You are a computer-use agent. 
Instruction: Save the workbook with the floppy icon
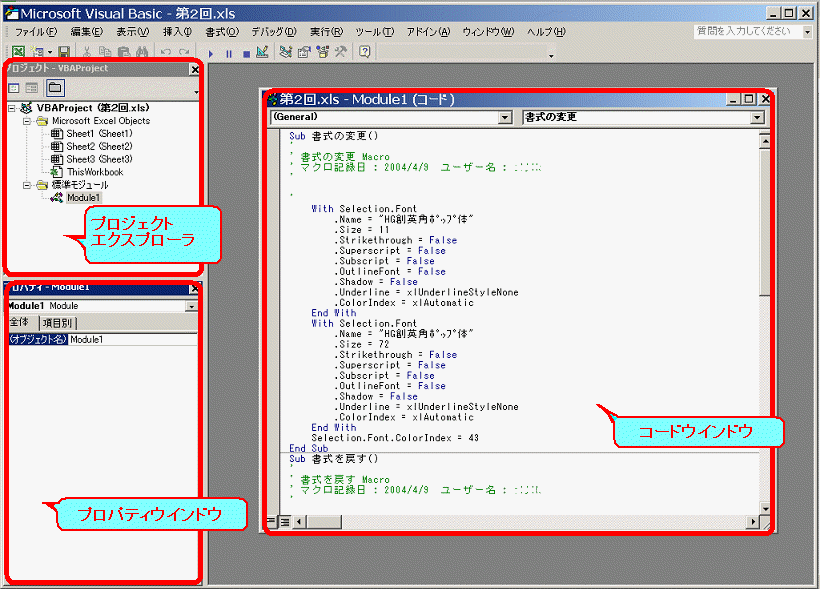64,51
